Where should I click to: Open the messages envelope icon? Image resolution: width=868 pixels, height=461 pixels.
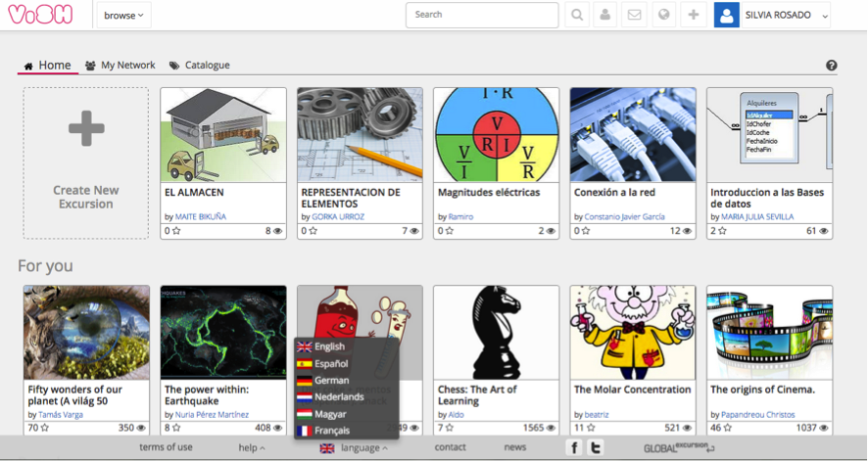635,15
